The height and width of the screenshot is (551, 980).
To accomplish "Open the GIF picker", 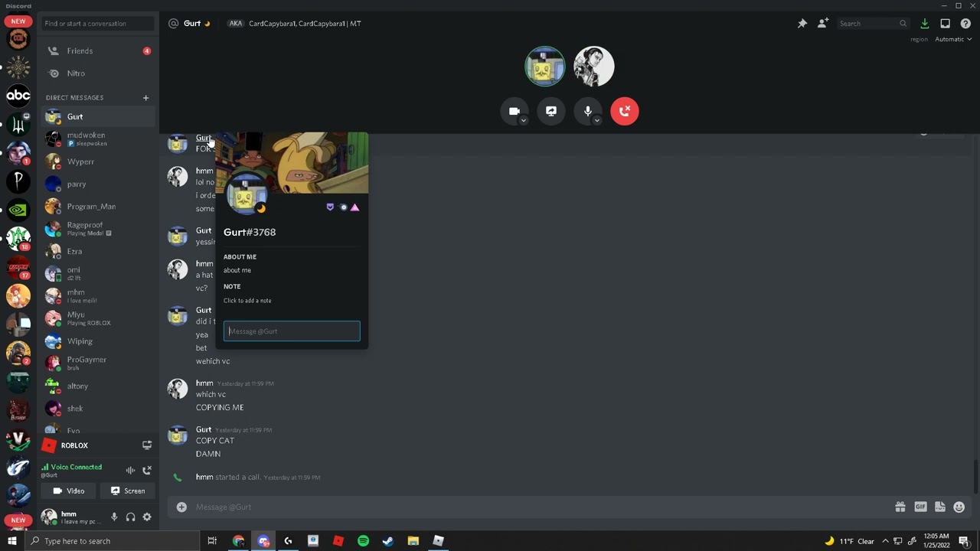I will (920, 507).
